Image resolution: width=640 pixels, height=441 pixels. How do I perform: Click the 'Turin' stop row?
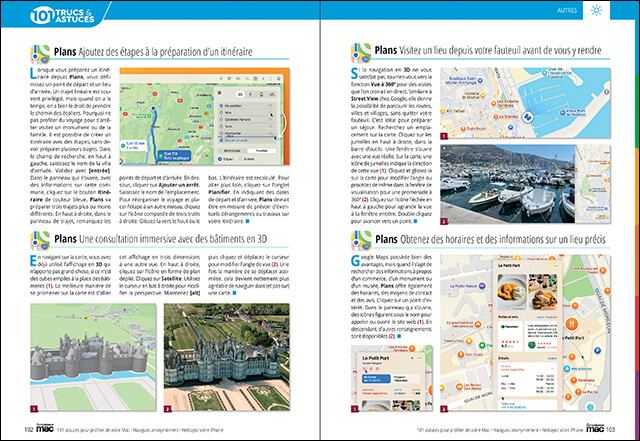point(247,127)
